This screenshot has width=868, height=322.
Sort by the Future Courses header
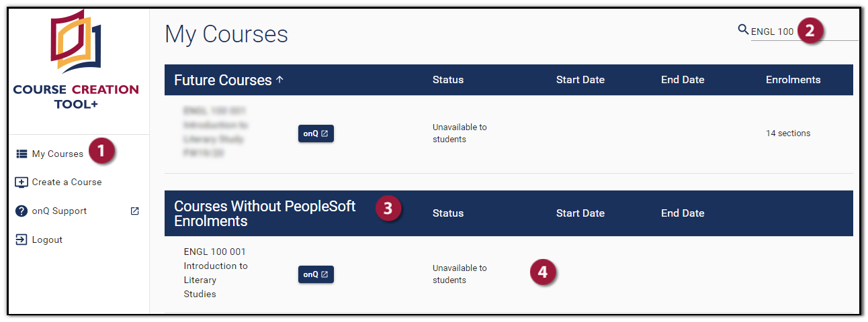(x=222, y=80)
